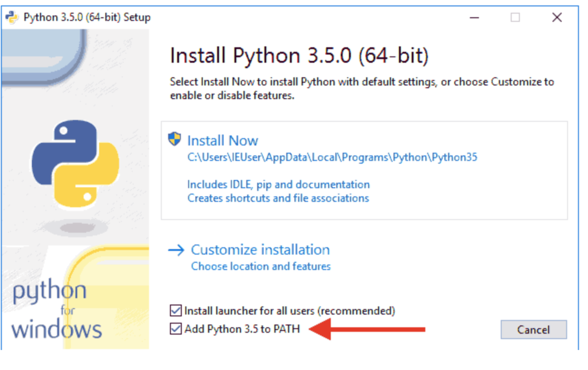Click the greyed-out maximize button
The width and height of the screenshot is (588, 370).
coord(515,18)
